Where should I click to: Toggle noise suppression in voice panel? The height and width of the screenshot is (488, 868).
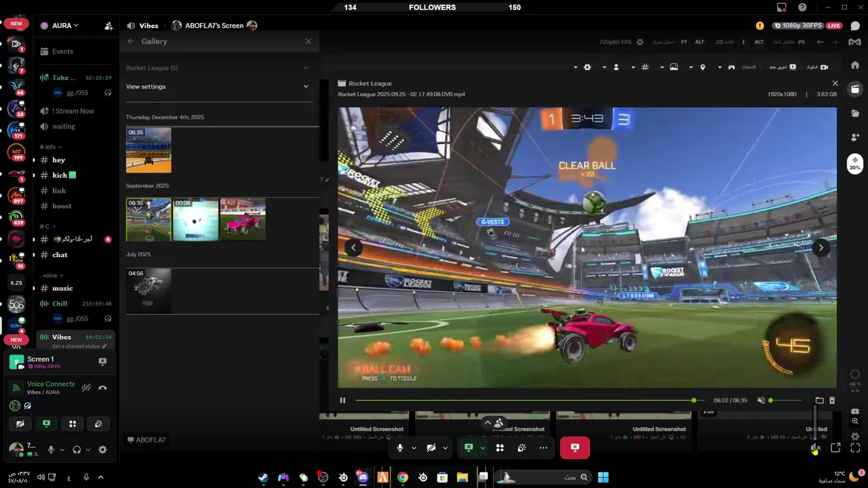click(86, 388)
